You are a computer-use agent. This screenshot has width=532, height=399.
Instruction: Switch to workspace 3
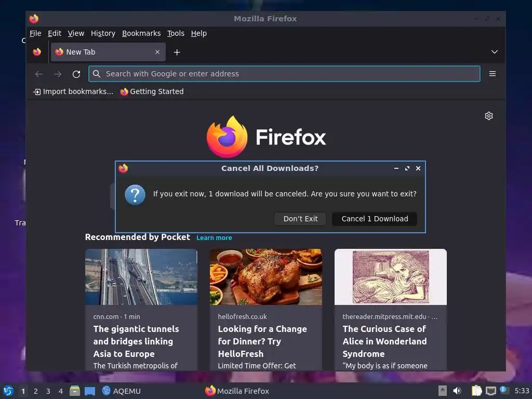[48, 391]
